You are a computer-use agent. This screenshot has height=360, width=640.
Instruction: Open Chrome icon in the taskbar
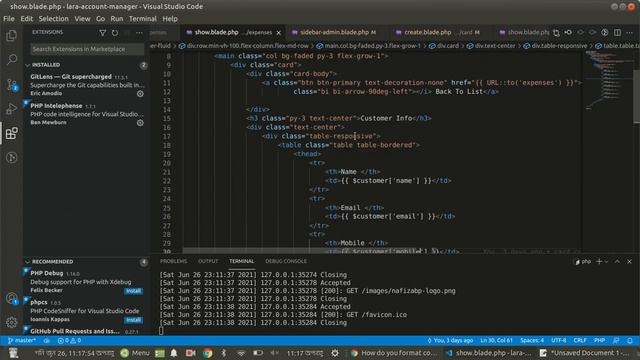pyautogui.click(x=207, y=353)
